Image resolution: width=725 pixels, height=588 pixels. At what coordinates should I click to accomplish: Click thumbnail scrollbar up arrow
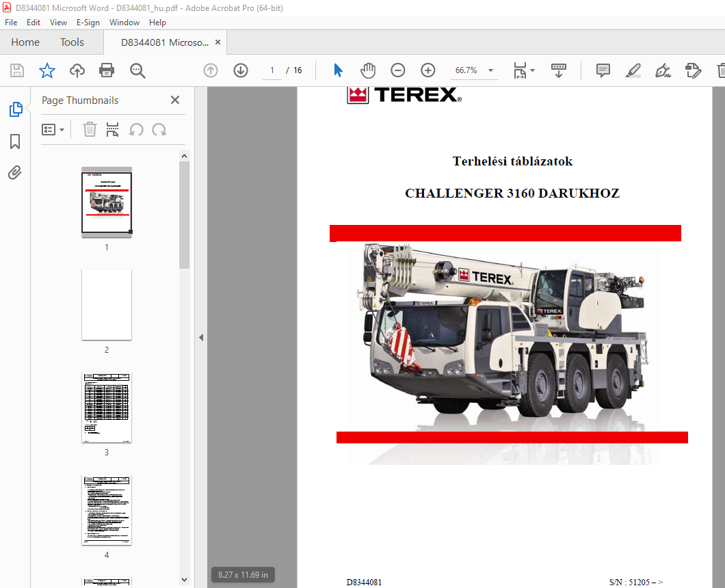coord(184,157)
